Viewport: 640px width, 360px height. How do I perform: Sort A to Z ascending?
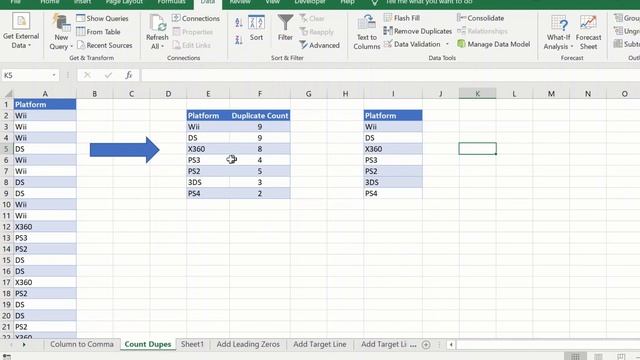coord(238,22)
